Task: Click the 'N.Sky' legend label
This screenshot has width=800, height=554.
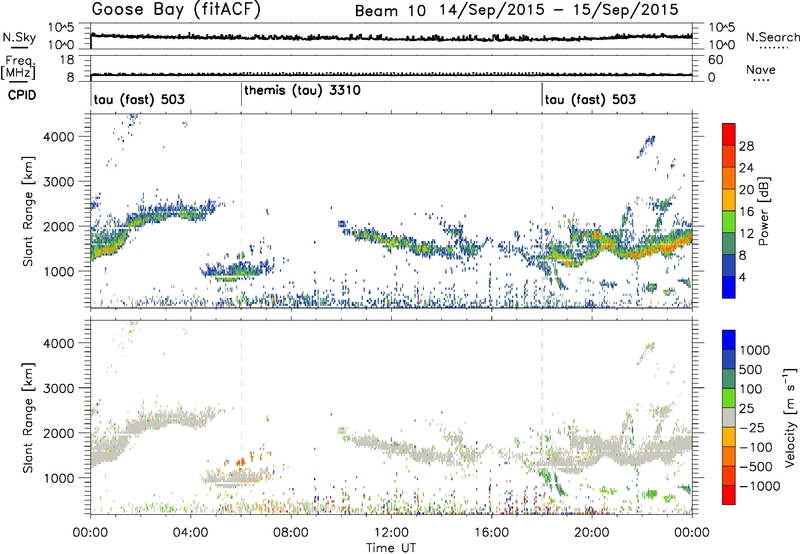Action: [19, 37]
